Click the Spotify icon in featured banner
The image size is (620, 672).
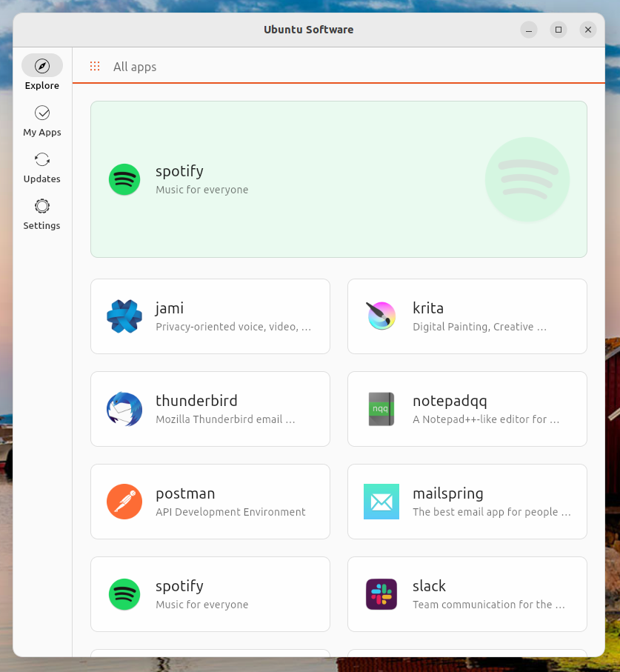point(124,179)
